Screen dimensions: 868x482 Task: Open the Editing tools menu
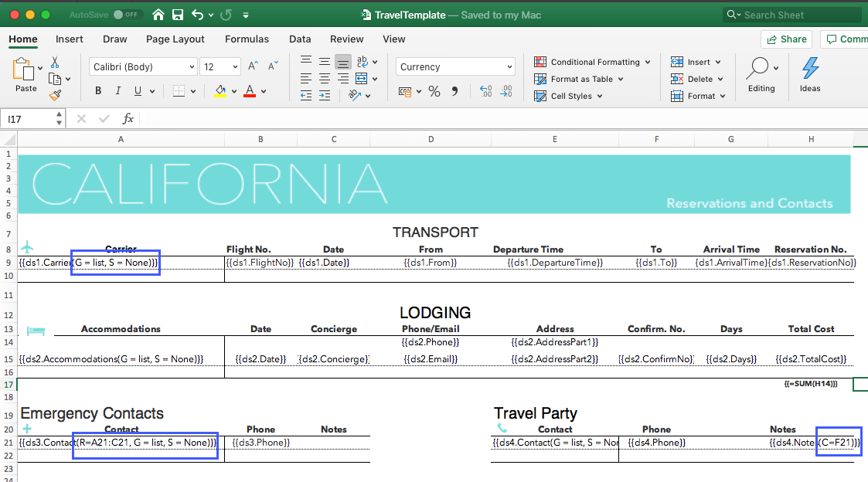pos(761,74)
